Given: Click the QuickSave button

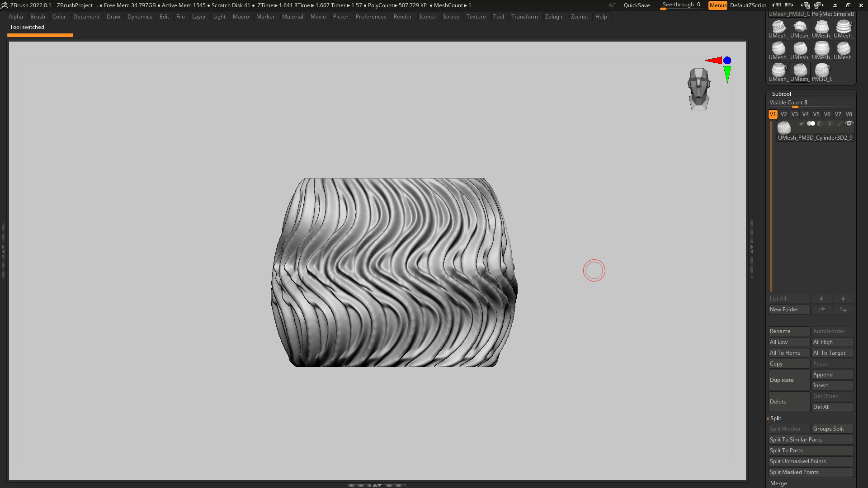Looking at the screenshot, I should pos(637,5).
